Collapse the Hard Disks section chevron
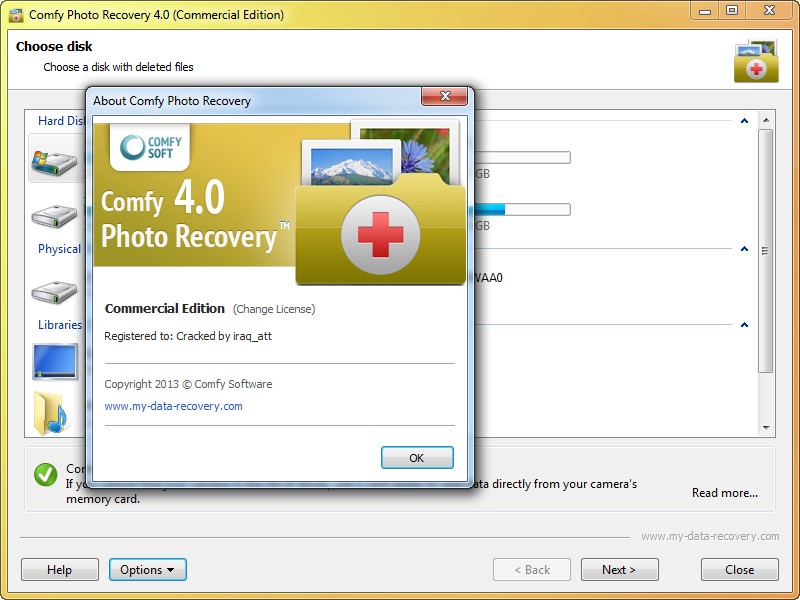This screenshot has width=800, height=600. coord(744,121)
